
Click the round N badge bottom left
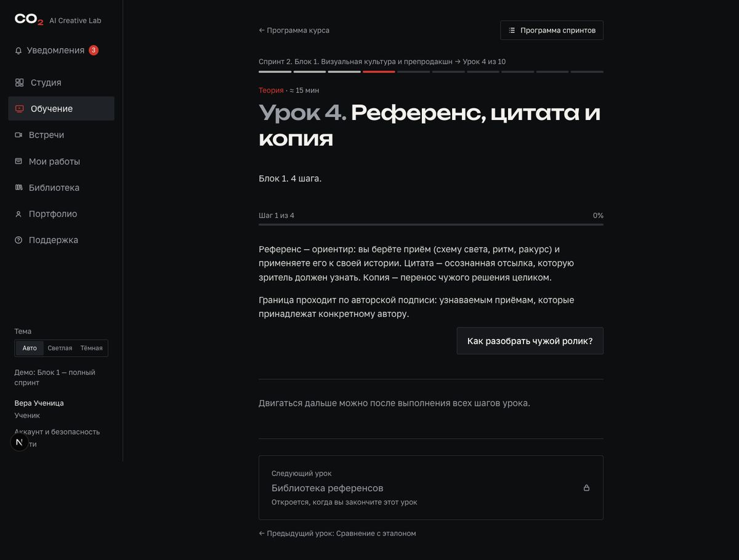point(19,442)
